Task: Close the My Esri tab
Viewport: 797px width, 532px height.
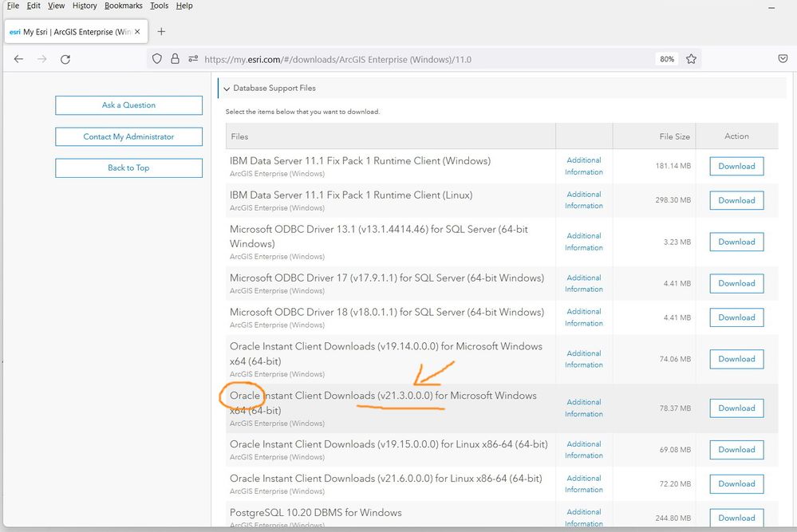Action: tap(138, 32)
